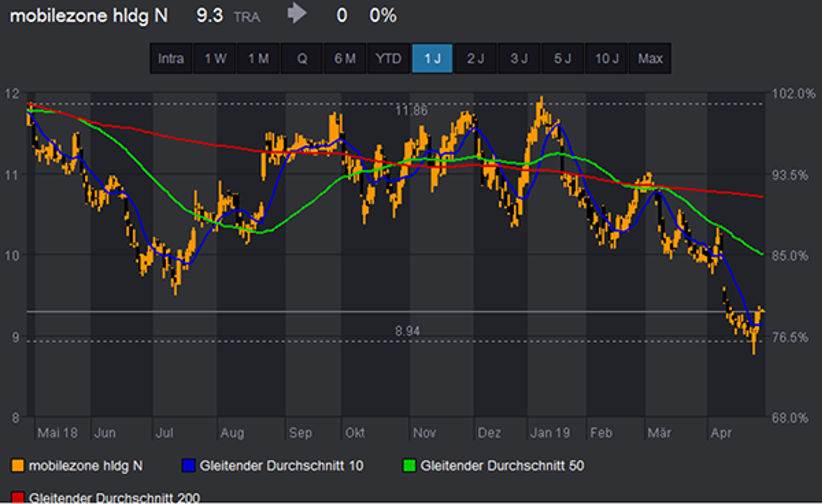Select the Intra time range tab

pyautogui.click(x=171, y=59)
